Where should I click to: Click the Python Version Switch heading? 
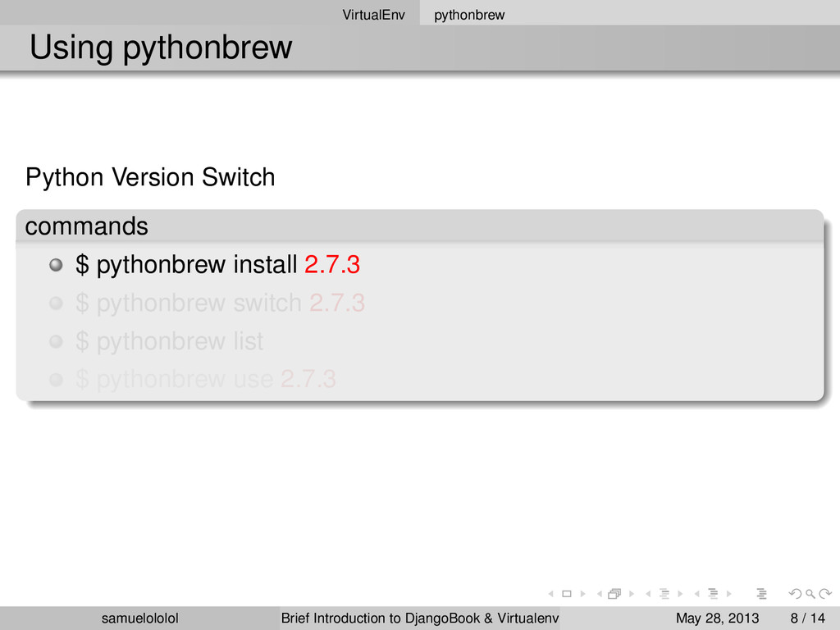coord(150,177)
